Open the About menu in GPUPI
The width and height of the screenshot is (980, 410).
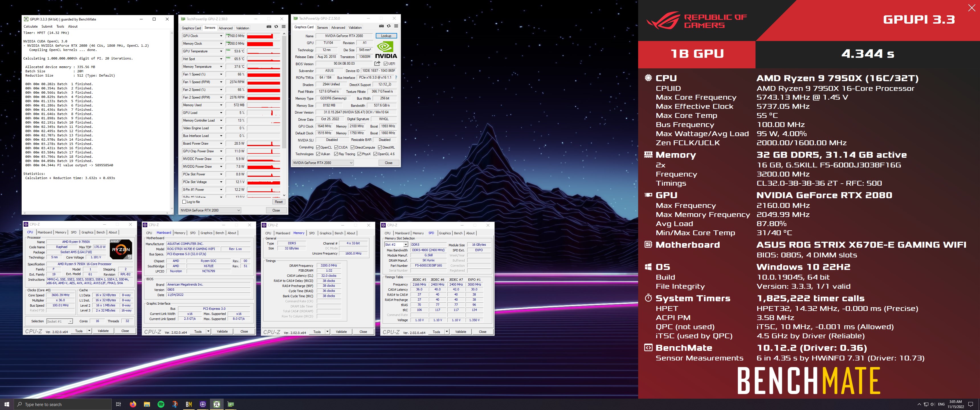pos(73,27)
